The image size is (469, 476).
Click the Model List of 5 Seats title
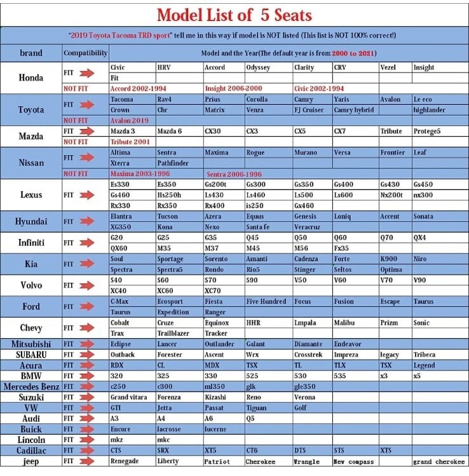coord(234,15)
